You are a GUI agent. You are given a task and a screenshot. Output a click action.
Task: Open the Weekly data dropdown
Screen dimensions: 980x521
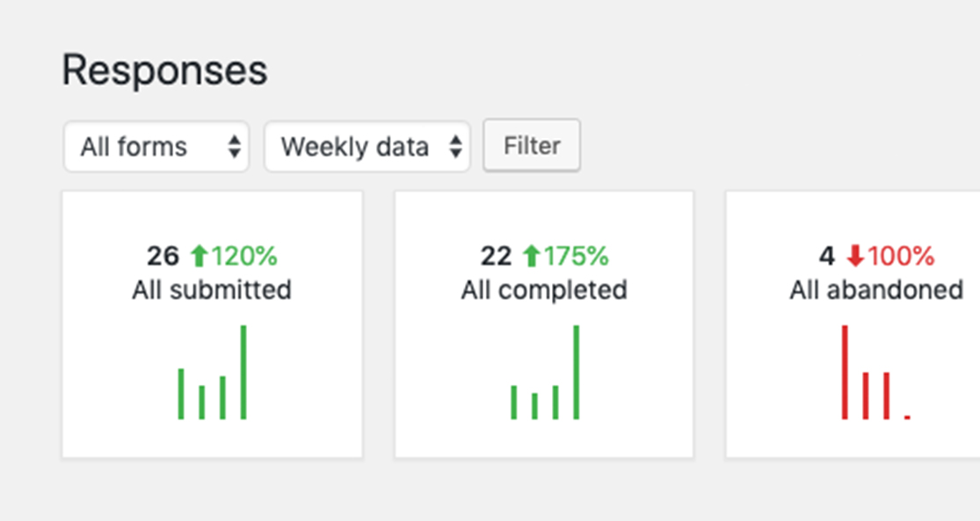click(367, 147)
